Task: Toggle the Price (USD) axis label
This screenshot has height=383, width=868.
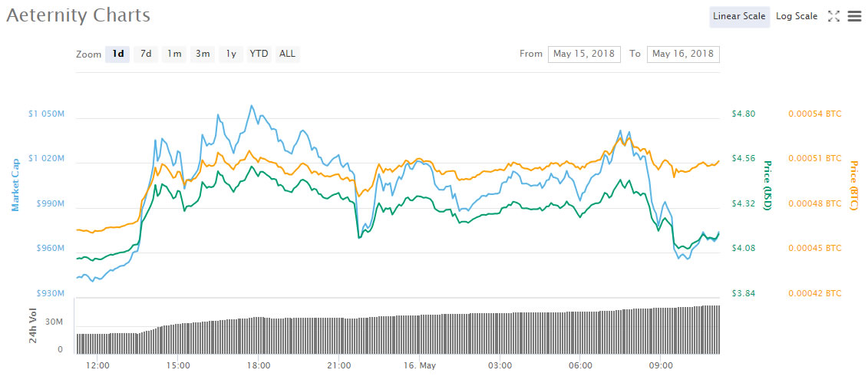Action: point(764,185)
